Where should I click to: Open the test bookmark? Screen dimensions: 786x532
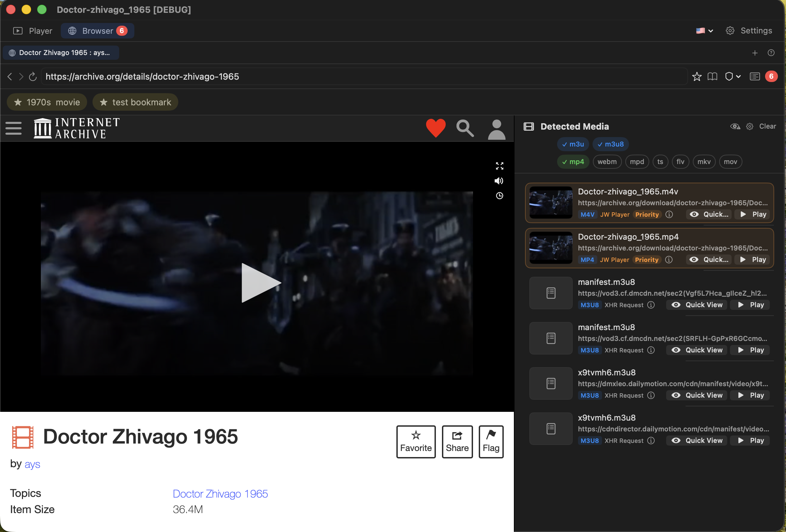tap(135, 102)
